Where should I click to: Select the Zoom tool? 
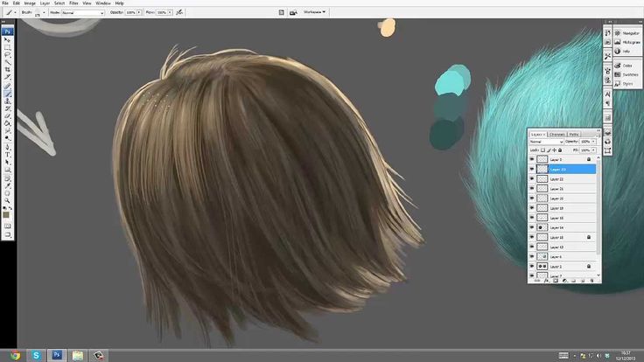[7, 201]
